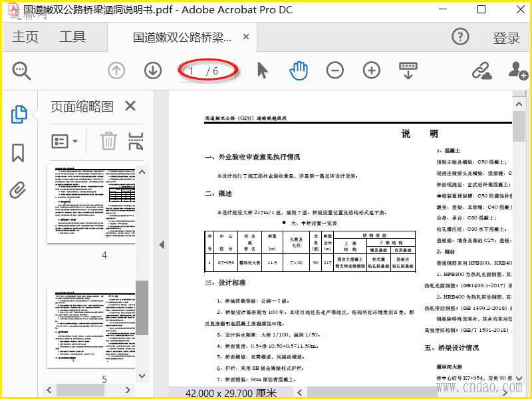Go to previous page with up arrow
Viewport: 532px width, 399px height.
(116, 71)
